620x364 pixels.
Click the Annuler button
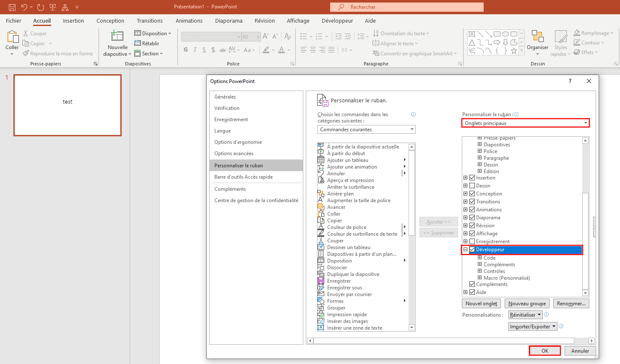(580, 351)
